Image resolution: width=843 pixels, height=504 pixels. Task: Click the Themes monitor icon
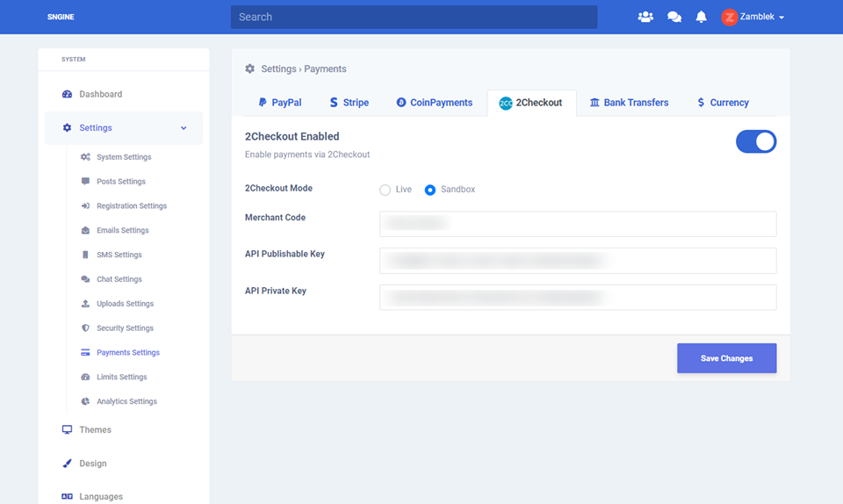(68, 429)
